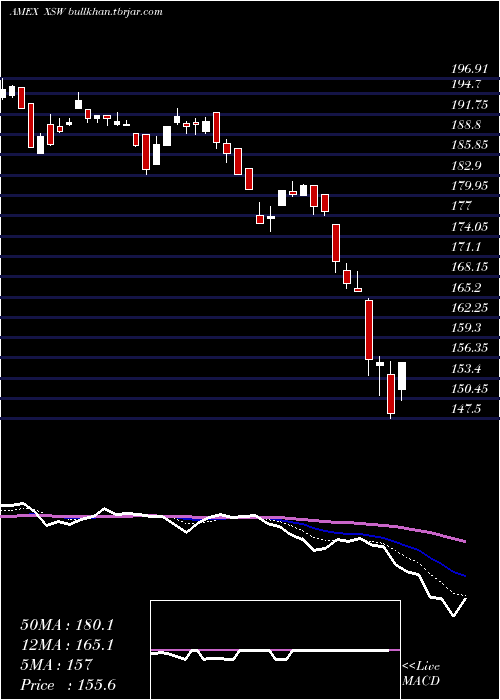Select the 150.45 price axis label

tap(469, 389)
